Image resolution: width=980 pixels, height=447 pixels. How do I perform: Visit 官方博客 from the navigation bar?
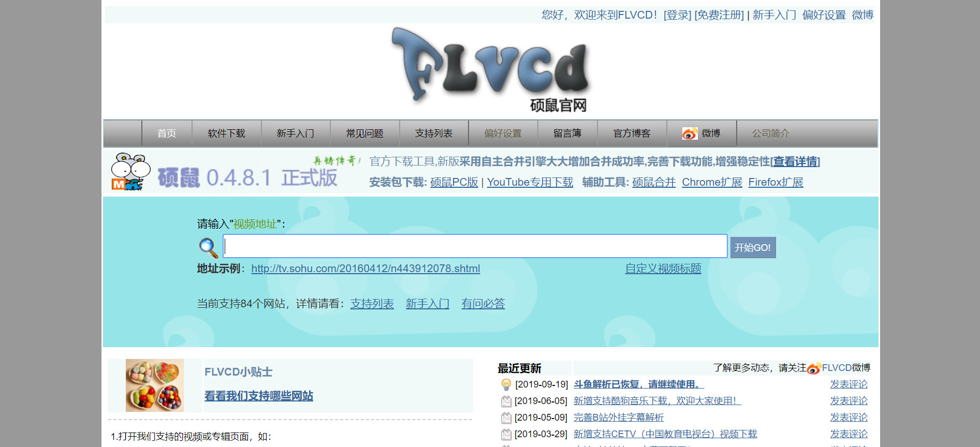tap(632, 133)
